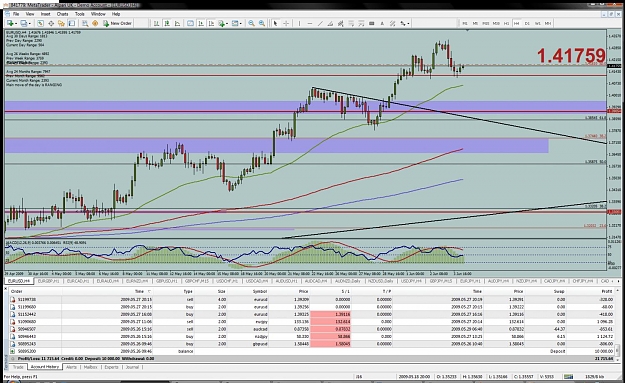Switch to the Experts terminal tab
This screenshot has height=383, width=625.
coord(112,367)
